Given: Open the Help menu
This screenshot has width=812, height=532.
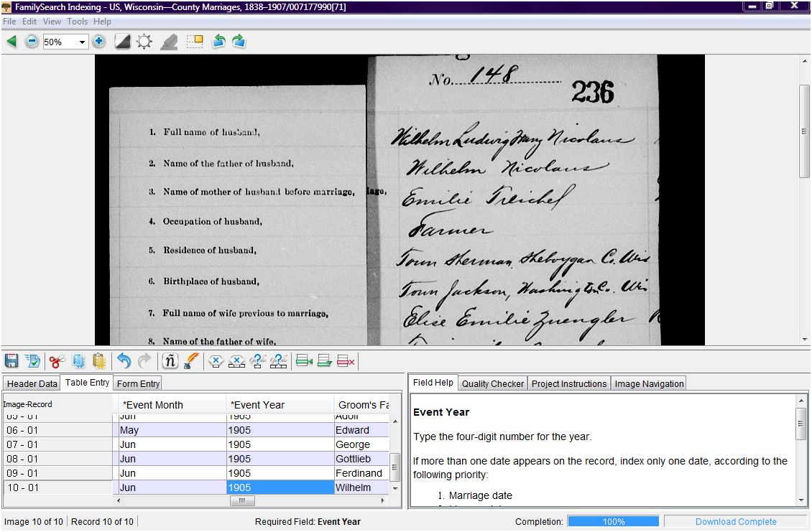Looking at the screenshot, I should pyautogui.click(x=102, y=22).
